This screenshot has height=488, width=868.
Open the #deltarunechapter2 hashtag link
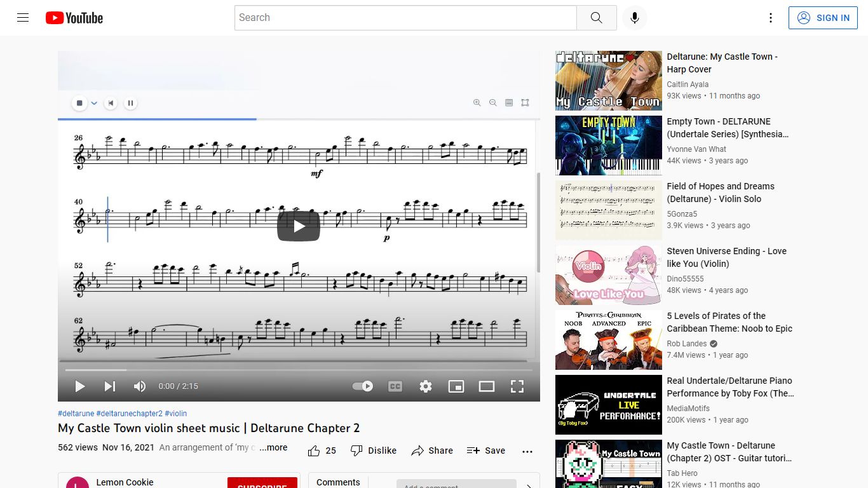point(130,414)
